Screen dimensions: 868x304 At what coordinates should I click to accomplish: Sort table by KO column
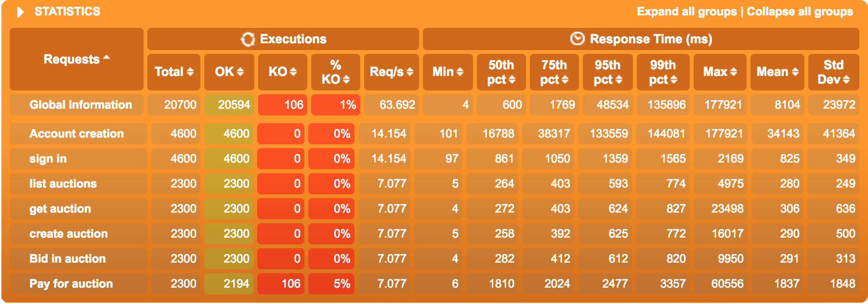point(282,72)
